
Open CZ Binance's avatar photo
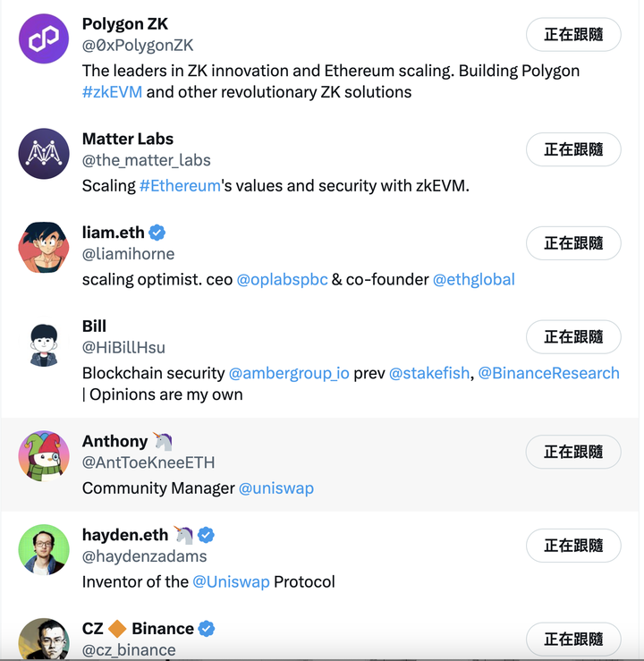44,639
